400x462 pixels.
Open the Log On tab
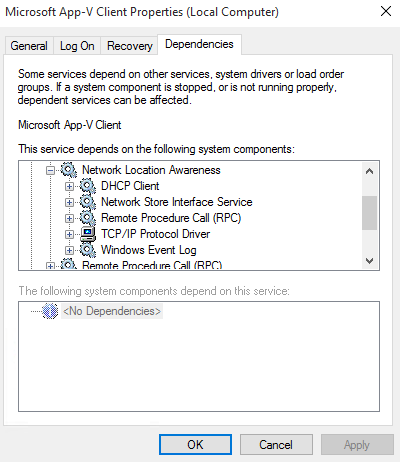(77, 46)
